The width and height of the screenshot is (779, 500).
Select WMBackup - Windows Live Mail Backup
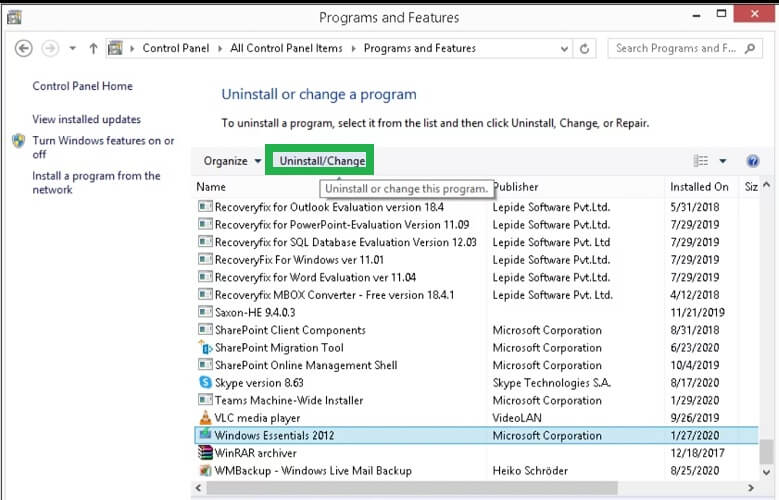pos(313,470)
